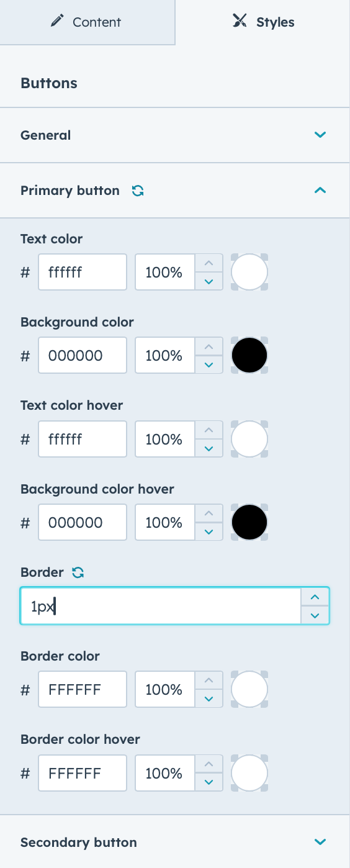Click the Text color hover hex field
The height and width of the screenshot is (868, 350).
coord(83,440)
